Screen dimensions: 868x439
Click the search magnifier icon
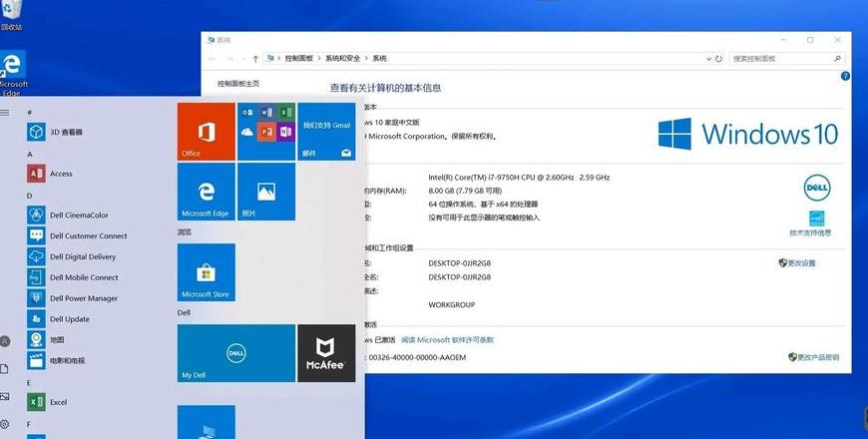pyautogui.click(x=837, y=58)
